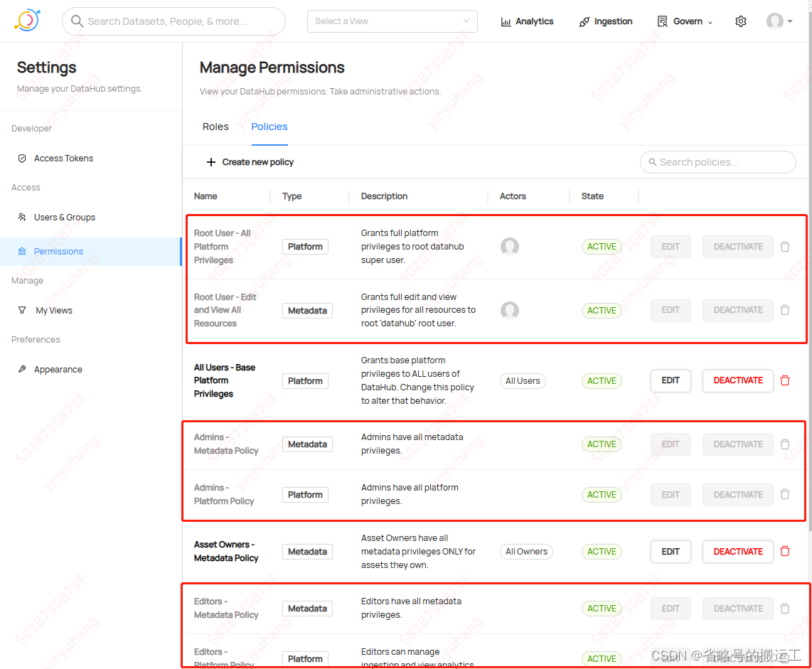Switch to the Policies tab

point(269,127)
